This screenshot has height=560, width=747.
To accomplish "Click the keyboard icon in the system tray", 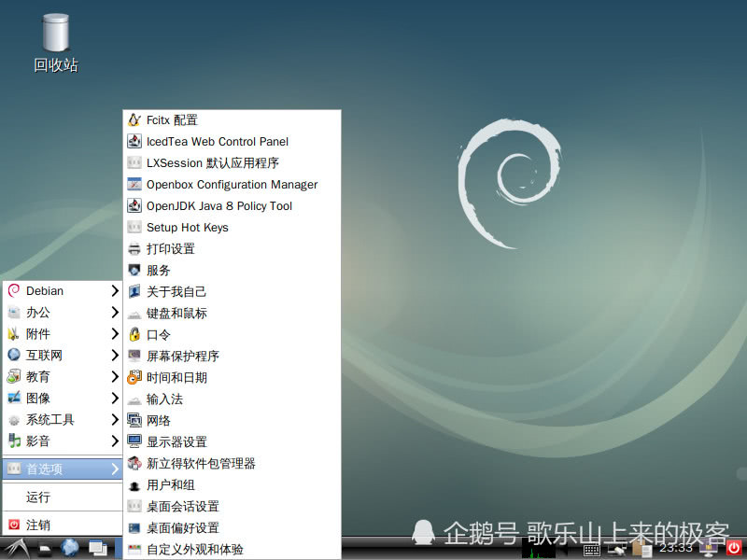I will click(591, 551).
